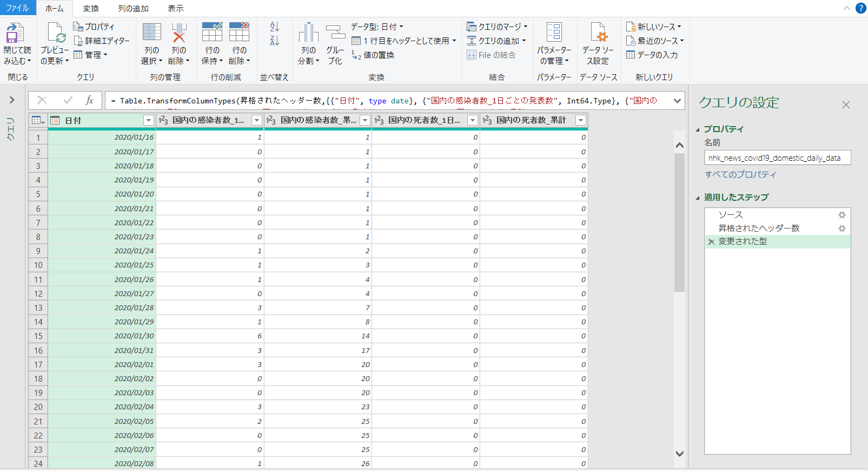Open the 管理 (Manage) query menu
The image size is (868, 471).
point(90,55)
